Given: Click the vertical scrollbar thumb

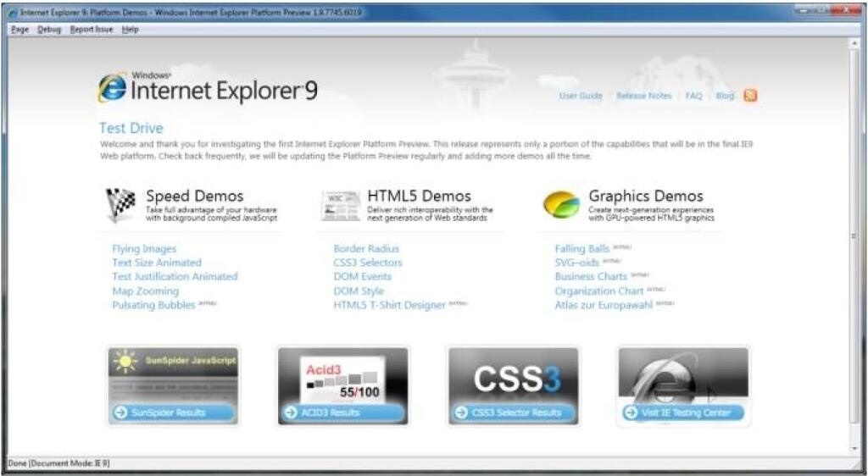Looking at the screenshot, I should click(854, 236).
